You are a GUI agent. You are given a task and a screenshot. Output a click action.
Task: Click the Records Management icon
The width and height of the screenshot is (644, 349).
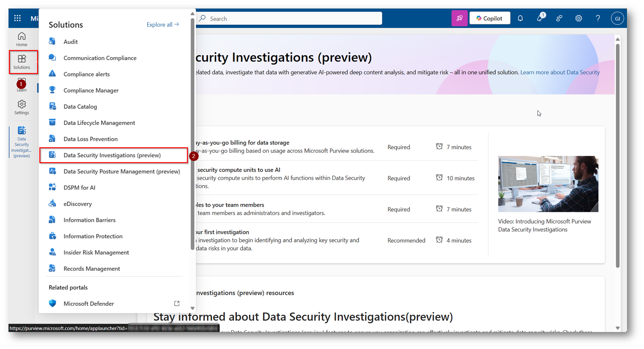[52, 268]
